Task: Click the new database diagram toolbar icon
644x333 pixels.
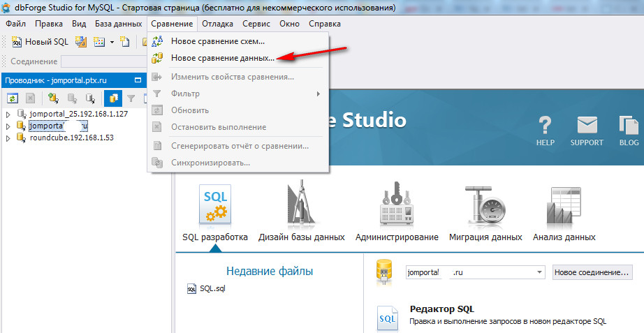Action: coord(99,41)
